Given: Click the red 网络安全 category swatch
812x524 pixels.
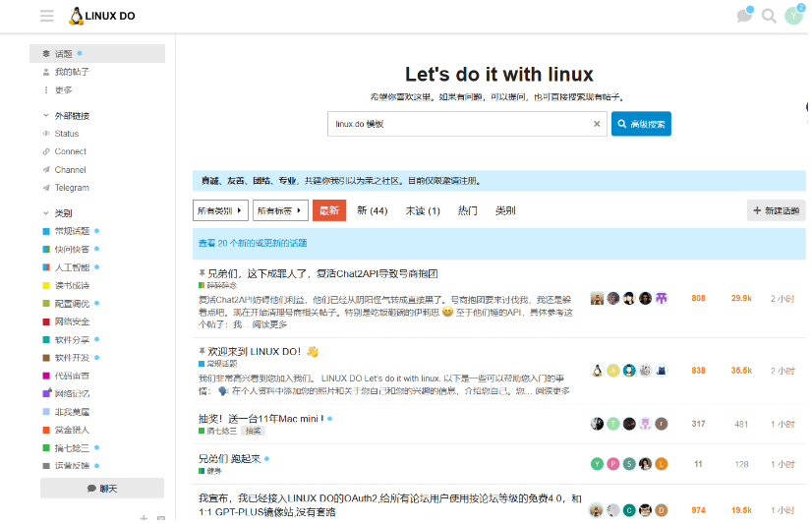Looking at the screenshot, I should pos(46,321).
